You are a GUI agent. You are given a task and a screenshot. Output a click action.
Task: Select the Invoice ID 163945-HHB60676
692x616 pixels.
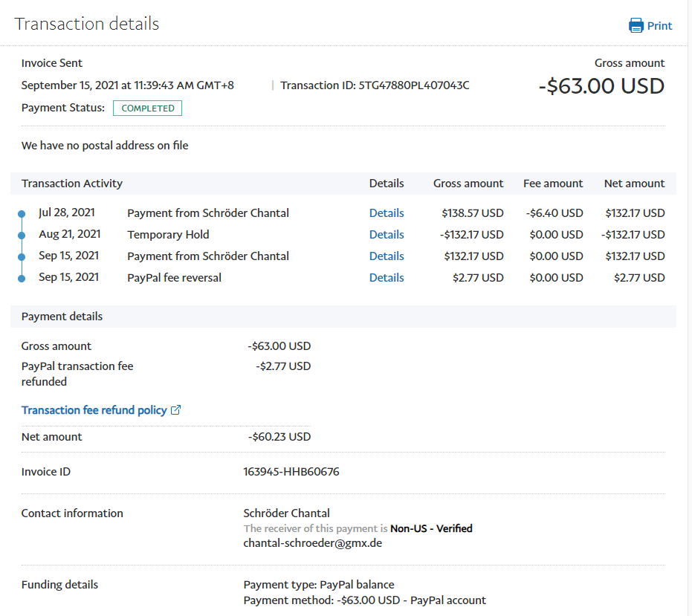(291, 472)
